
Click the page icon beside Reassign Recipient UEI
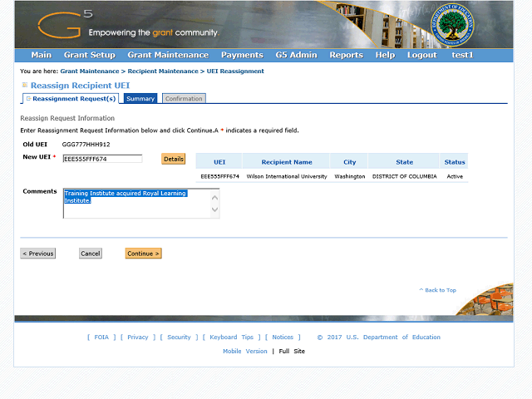point(24,86)
